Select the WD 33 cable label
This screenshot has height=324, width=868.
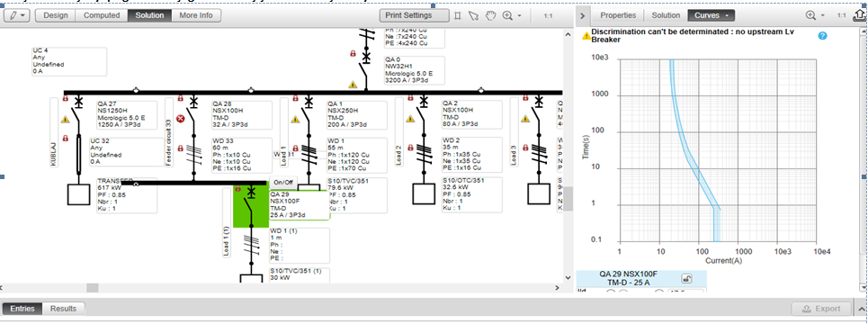(x=242, y=155)
